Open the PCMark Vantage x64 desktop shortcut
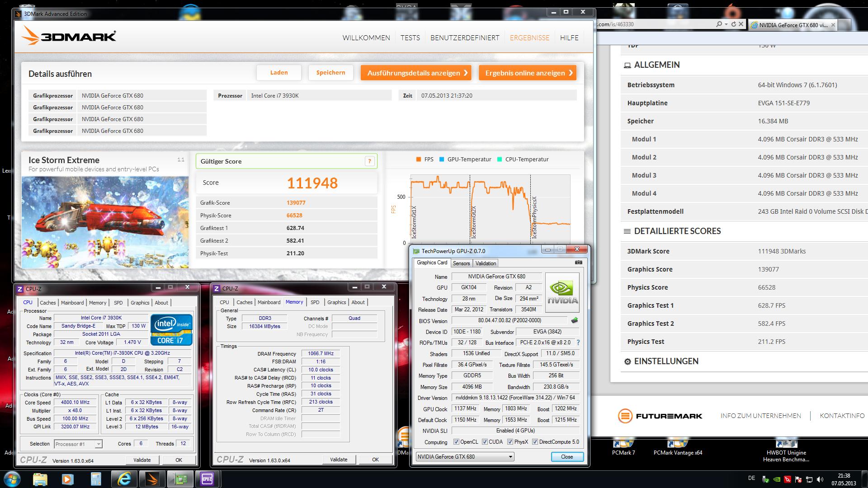Screen dimensions: 868x488 coord(678,447)
